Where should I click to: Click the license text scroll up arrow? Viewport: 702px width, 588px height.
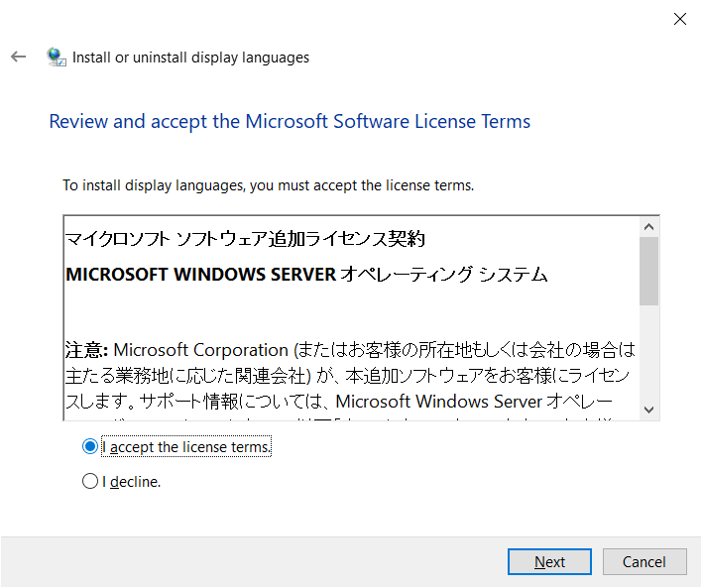pos(648,227)
